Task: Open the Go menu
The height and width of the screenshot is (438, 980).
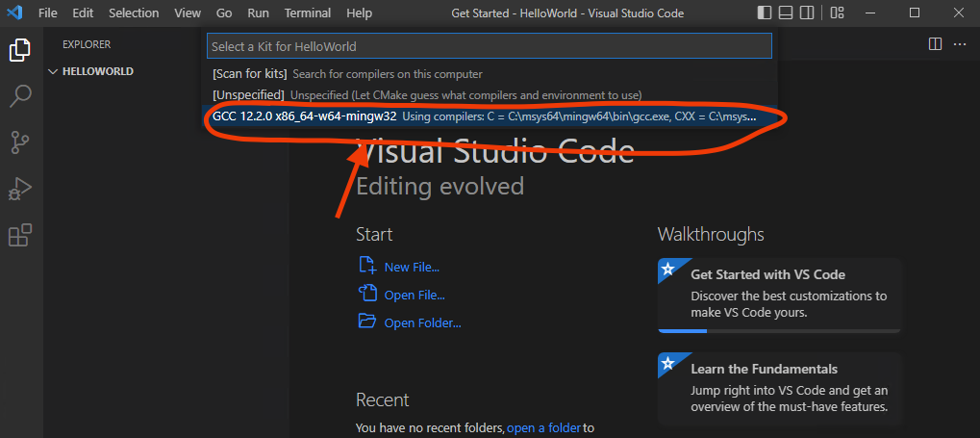Action: [224, 13]
